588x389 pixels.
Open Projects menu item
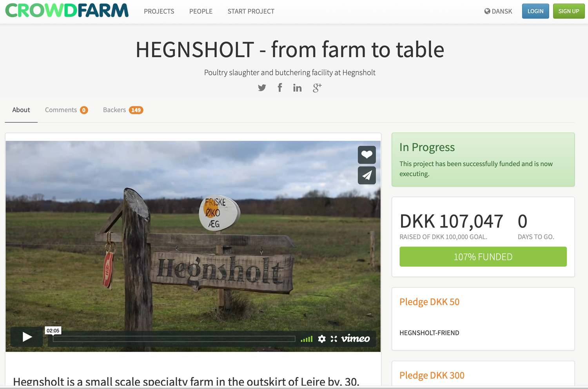[159, 11]
